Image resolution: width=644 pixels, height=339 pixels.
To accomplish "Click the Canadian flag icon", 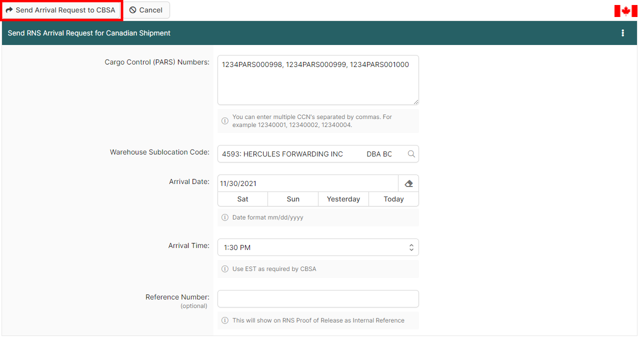I will (x=625, y=11).
